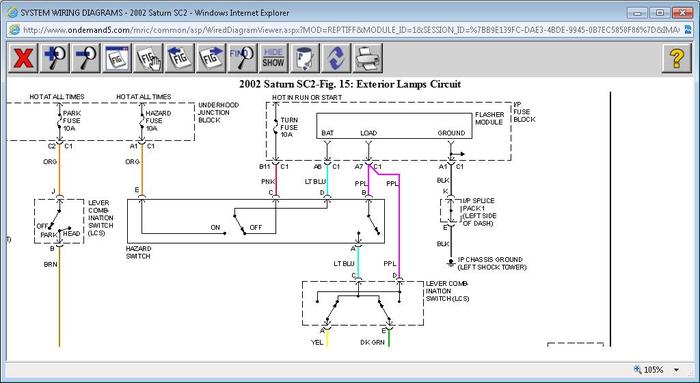The height and width of the screenshot is (383, 700).
Task: Open the 105% zoom level dropdown arrow
Action: point(677,370)
